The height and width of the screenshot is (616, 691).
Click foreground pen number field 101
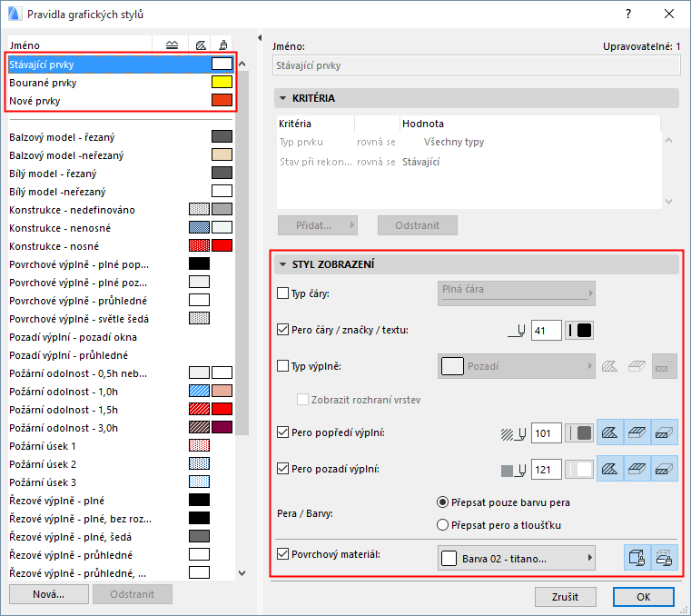[x=547, y=433]
